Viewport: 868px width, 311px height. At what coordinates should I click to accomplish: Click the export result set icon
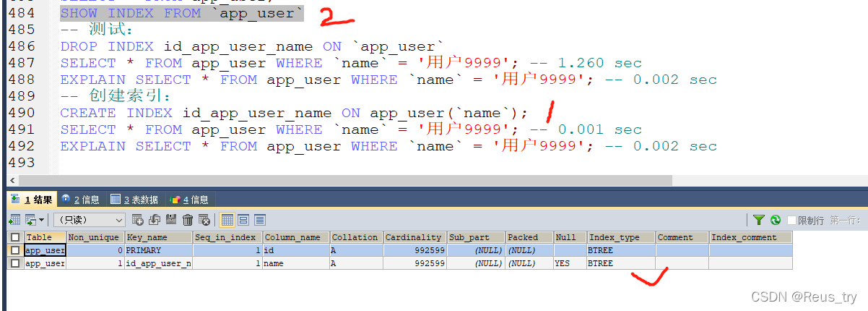(x=14, y=220)
